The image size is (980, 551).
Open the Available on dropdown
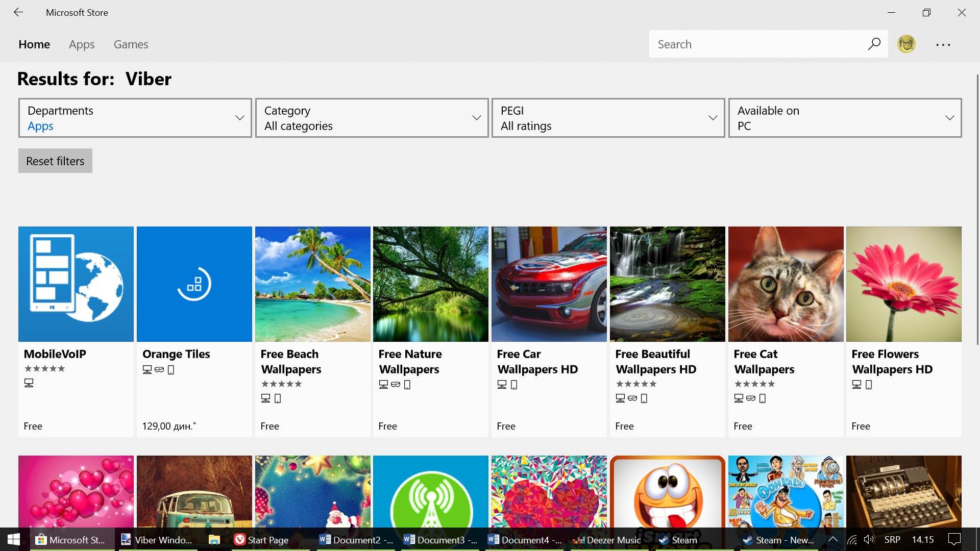845,118
